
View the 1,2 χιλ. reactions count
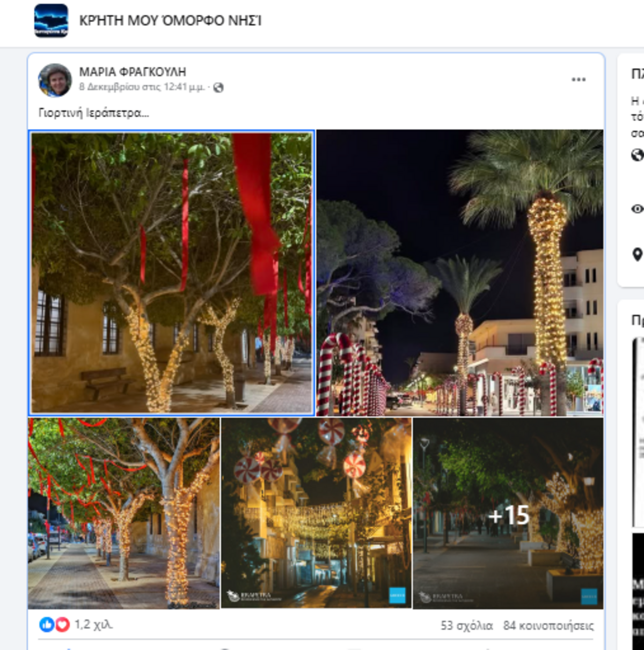point(93,624)
